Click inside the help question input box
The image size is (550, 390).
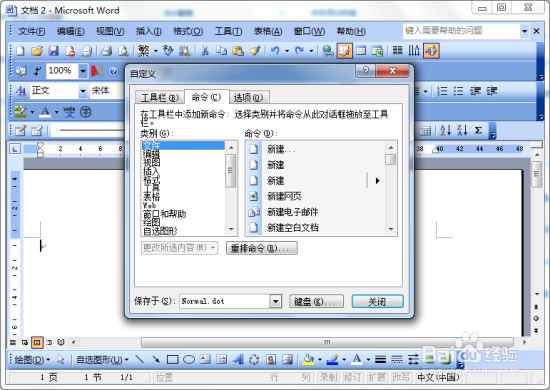pyautogui.click(x=461, y=31)
